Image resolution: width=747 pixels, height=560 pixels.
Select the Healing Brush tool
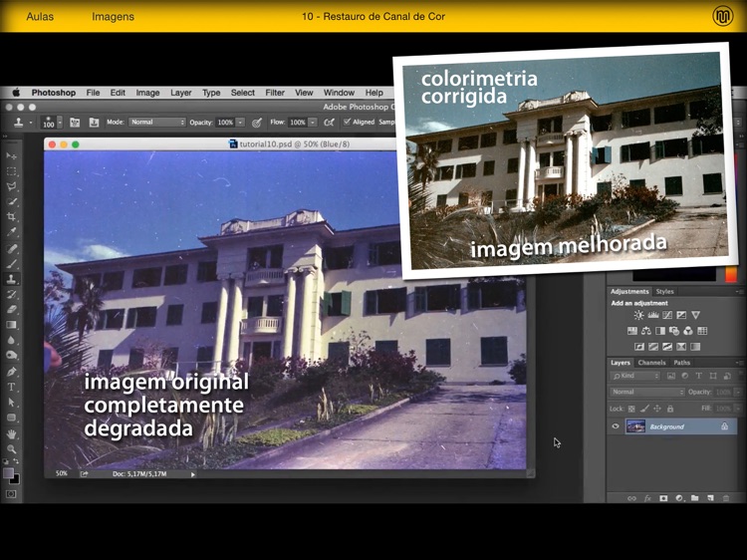(x=11, y=248)
